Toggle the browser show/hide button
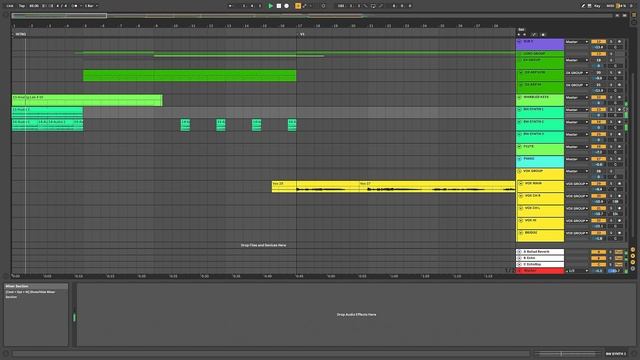 pos(6,16)
